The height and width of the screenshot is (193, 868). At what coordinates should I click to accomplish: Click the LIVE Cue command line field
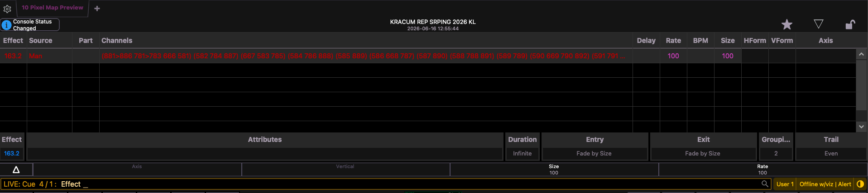click(x=380, y=184)
